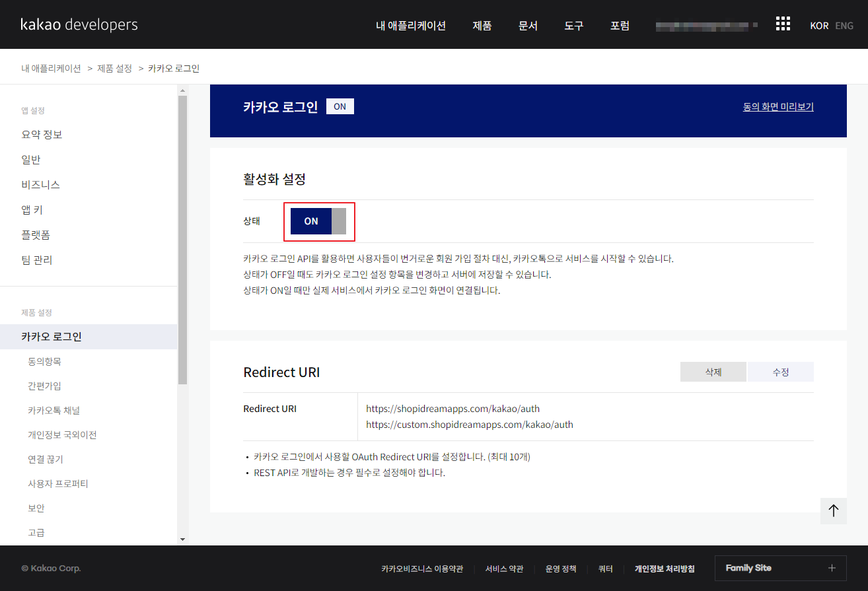The image size is (868, 591).
Task: Switch language to ENG
Action: 844,26
